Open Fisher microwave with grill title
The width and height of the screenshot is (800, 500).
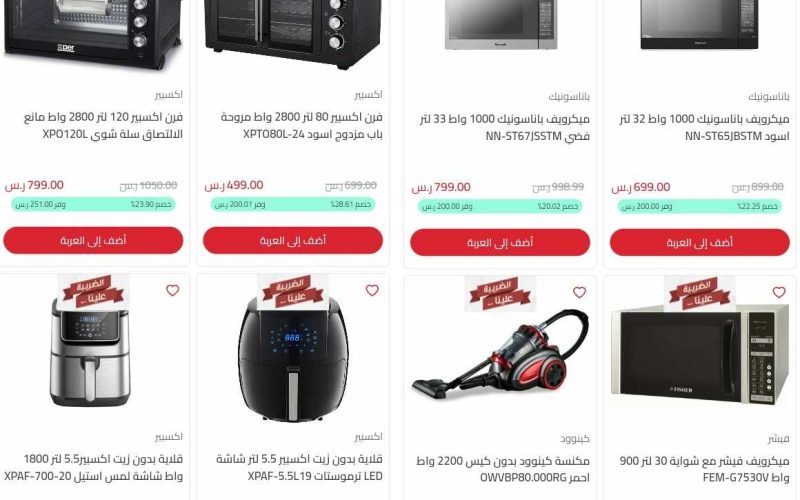[704, 469]
